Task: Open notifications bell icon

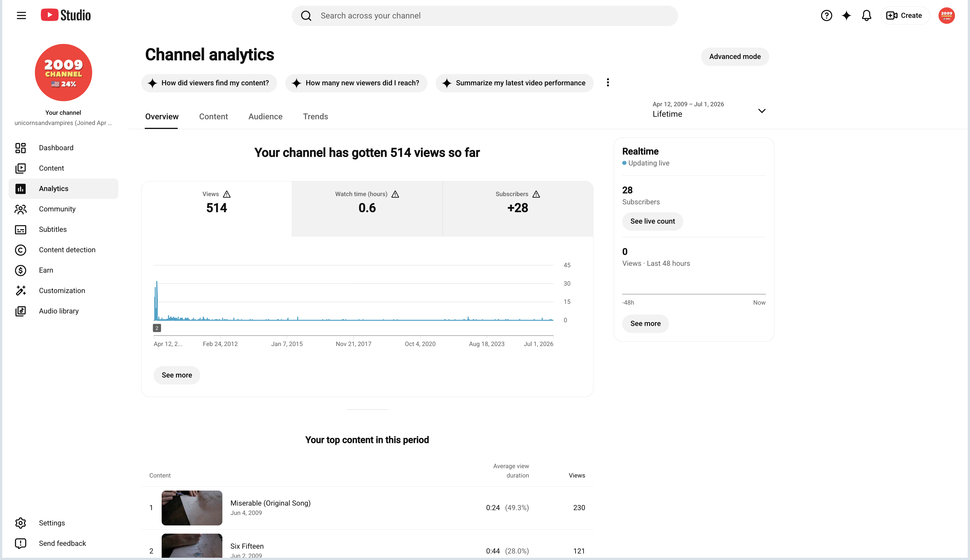Action: point(866,15)
